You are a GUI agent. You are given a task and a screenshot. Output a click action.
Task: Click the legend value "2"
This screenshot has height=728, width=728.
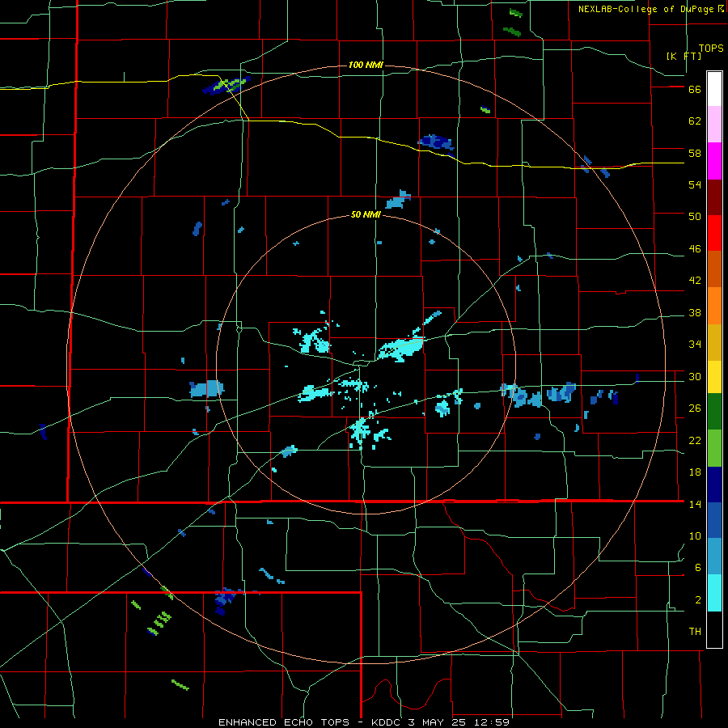pyautogui.click(x=698, y=600)
